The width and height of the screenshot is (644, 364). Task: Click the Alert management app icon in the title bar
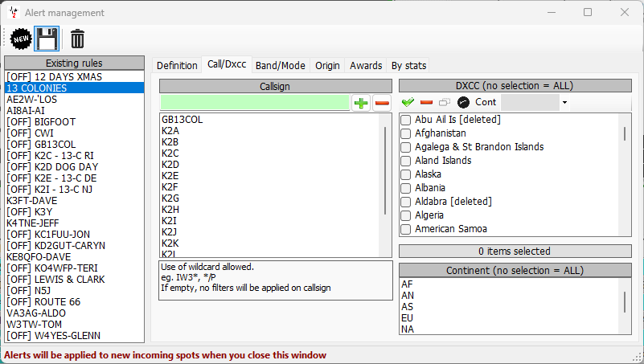tap(14, 12)
